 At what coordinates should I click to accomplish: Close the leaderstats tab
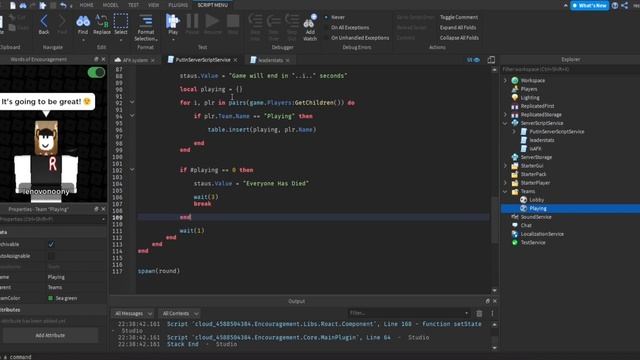tap(288, 60)
